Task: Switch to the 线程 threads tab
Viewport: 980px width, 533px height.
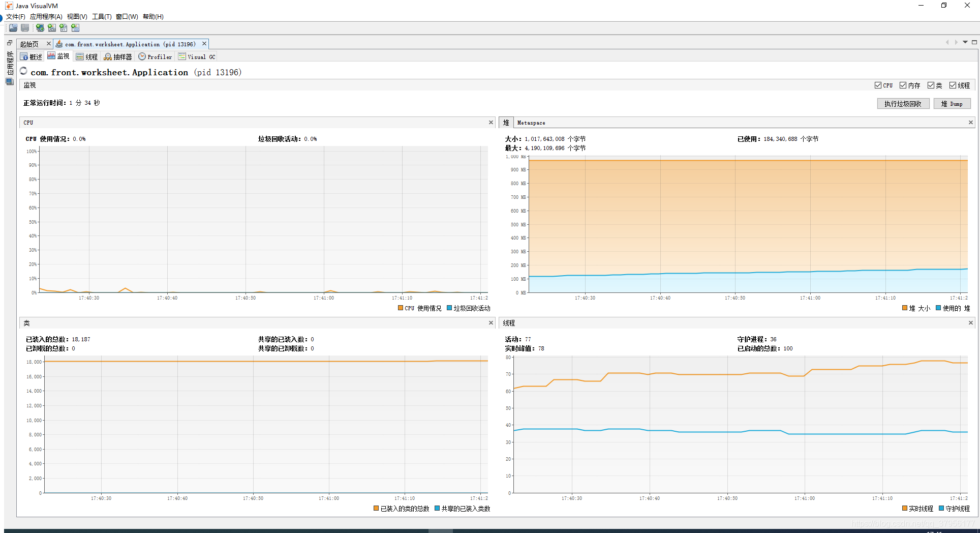Action: [87, 56]
